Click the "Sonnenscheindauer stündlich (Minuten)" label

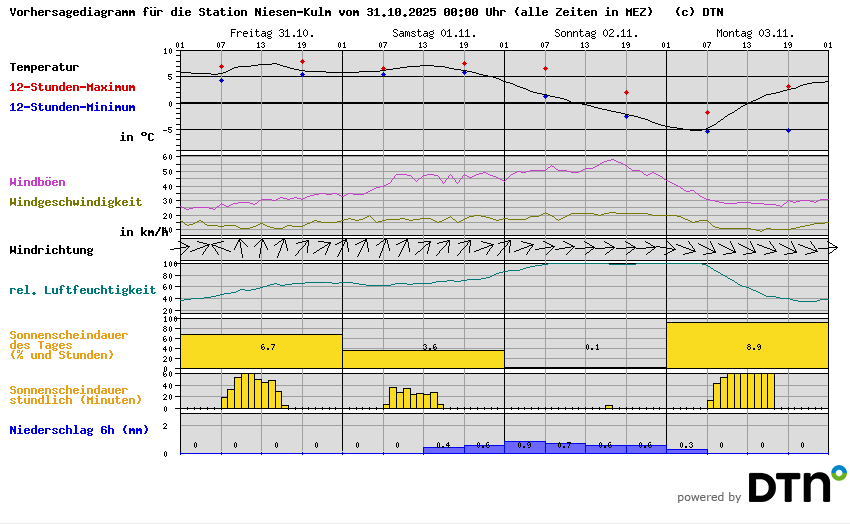point(75,395)
